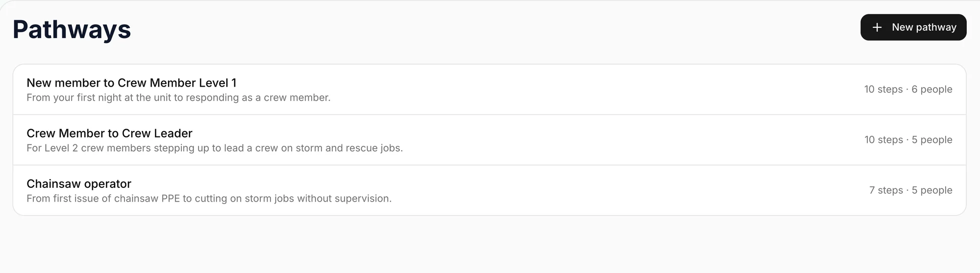Click the '7 steps' count text
Image resolution: width=980 pixels, height=273 pixels.
tap(886, 190)
